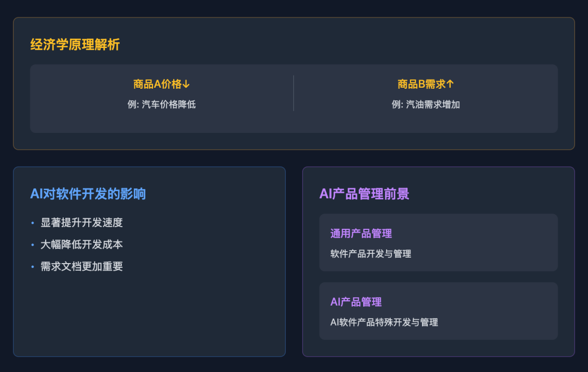The height and width of the screenshot is (372, 588).
Task: Click the bullet dot before 需求文档更加重要
Action: [x=33, y=267]
